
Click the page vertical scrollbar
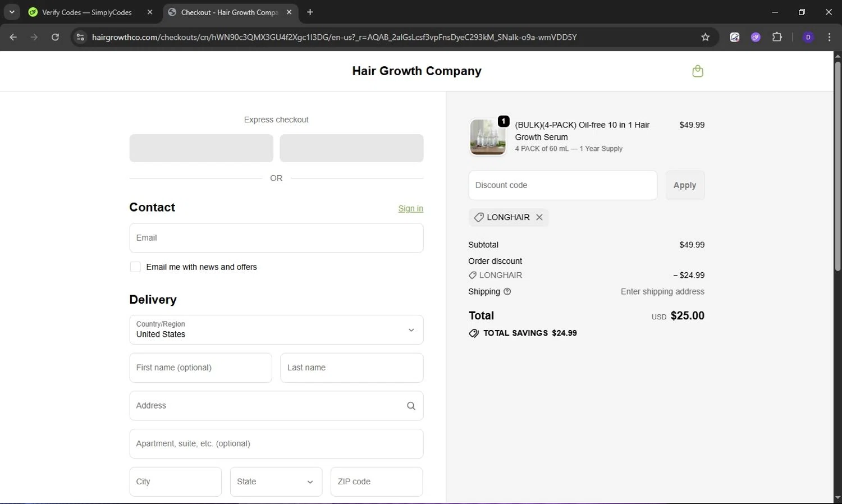coord(838,167)
